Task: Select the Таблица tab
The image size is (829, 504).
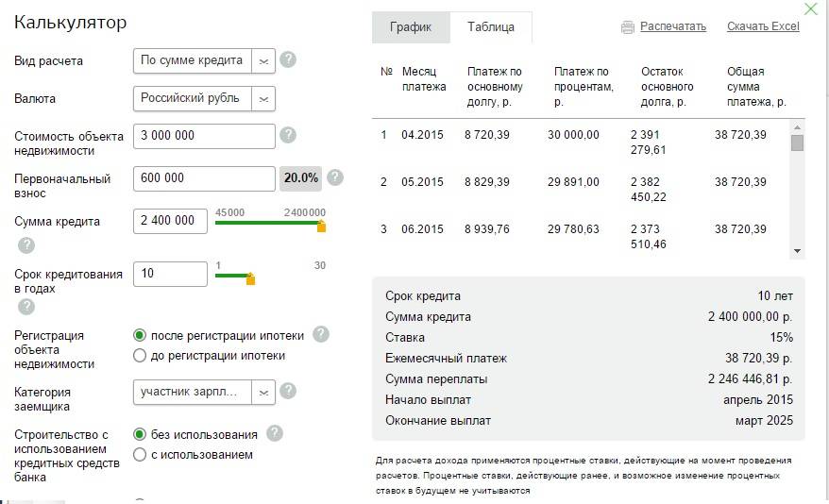Action: tap(491, 27)
